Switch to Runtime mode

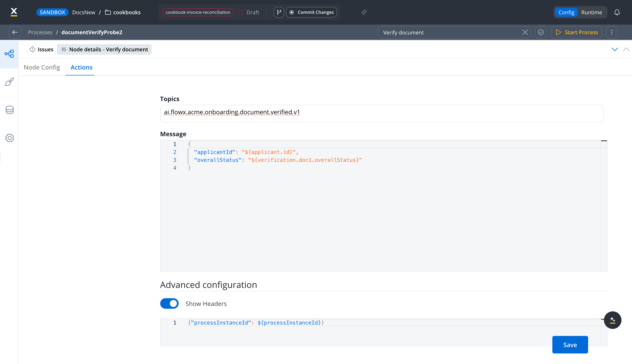click(x=591, y=12)
